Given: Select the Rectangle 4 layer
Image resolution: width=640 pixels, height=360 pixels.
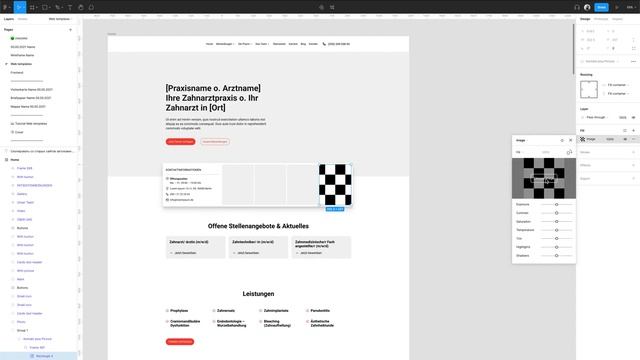Looking at the screenshot, I should point(44,356).
